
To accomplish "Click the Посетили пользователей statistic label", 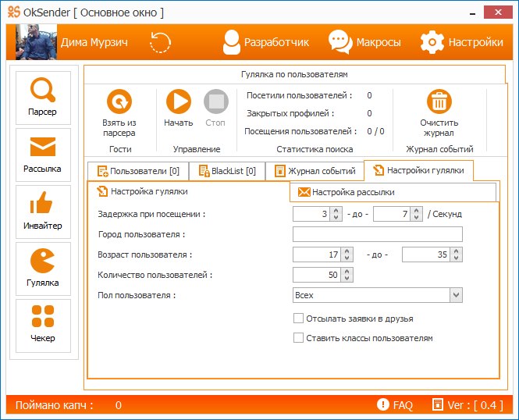I will (x=299, y=95).
